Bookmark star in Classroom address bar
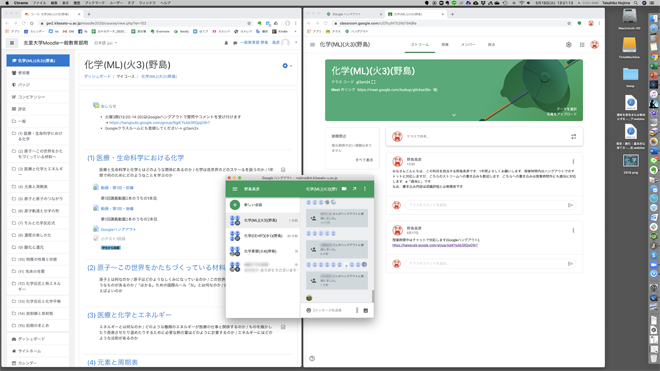The width and height of the screenshot is (660, 371). coord(569,23)
